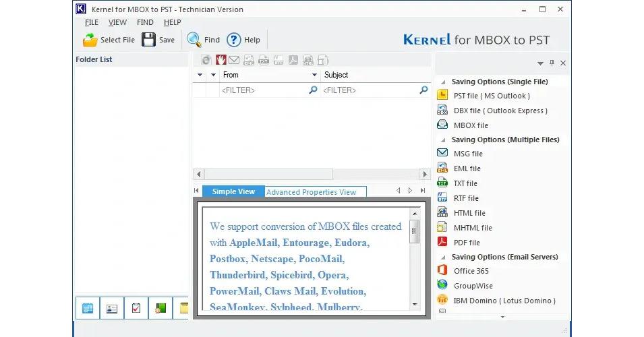The height and width of the screenshot is (337, 644).
Task: Open the VIEW menu
Action: click(117, 22)
